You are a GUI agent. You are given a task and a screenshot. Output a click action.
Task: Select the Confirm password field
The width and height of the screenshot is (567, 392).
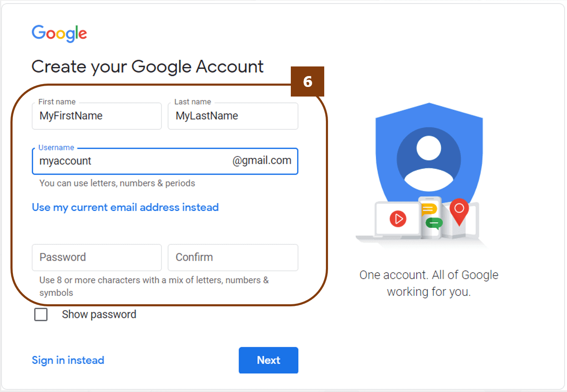[x=233, y=257]
